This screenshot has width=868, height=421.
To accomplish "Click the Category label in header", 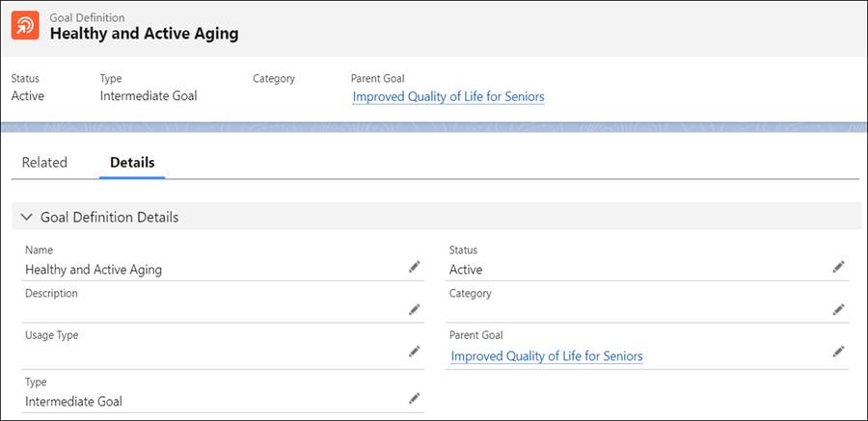I will 274,79.
